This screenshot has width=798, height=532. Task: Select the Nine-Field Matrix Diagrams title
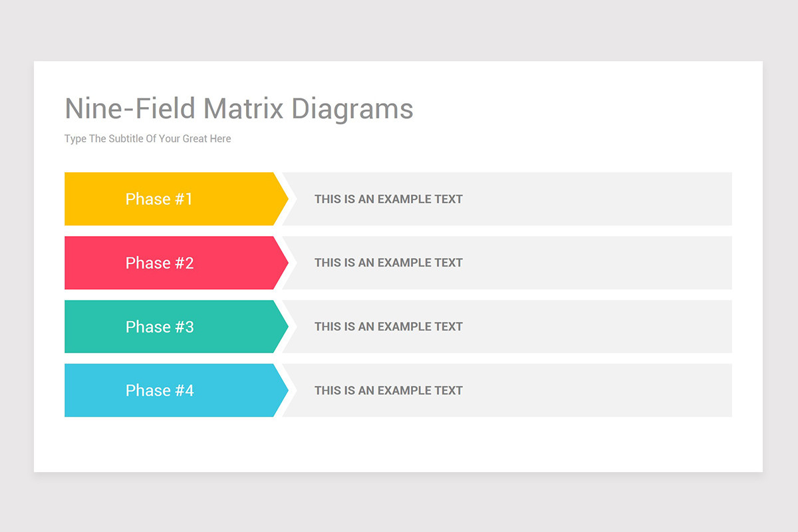239,109
